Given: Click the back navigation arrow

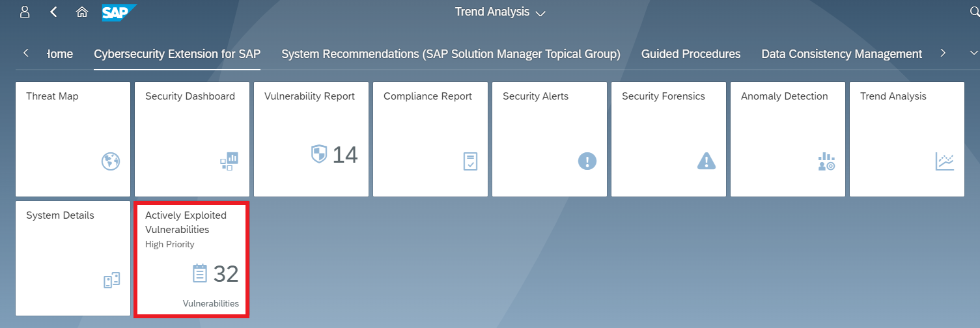Looking at the screenshot, I should (53, 12).
